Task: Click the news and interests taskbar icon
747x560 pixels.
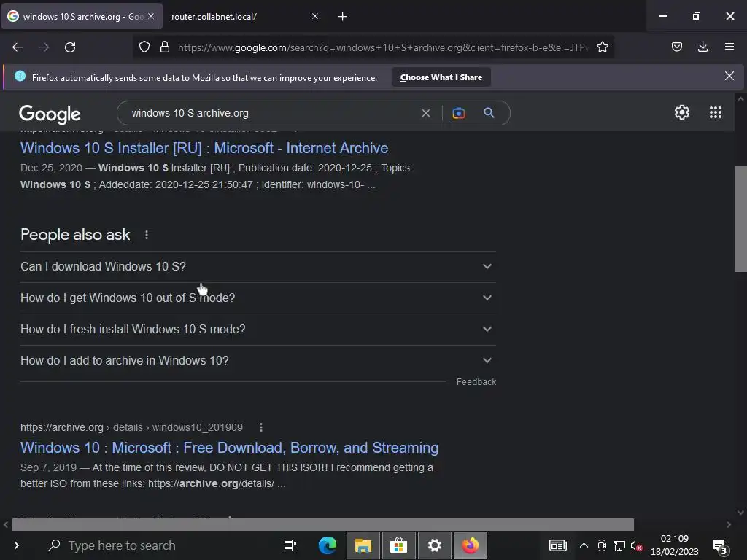Action: pyautogui.click(x=557, y=545)
